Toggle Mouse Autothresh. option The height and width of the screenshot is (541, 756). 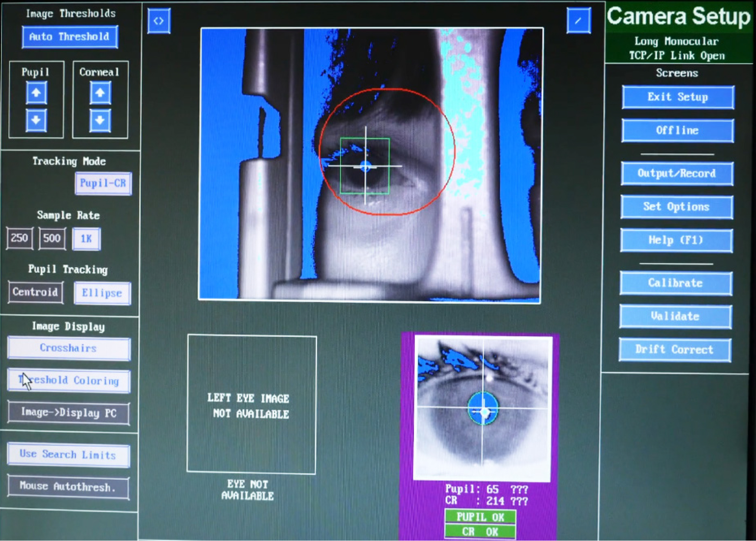point(68,487)
